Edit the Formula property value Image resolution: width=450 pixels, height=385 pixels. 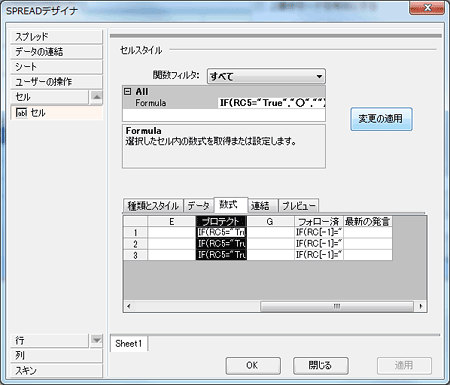point(272,103)
